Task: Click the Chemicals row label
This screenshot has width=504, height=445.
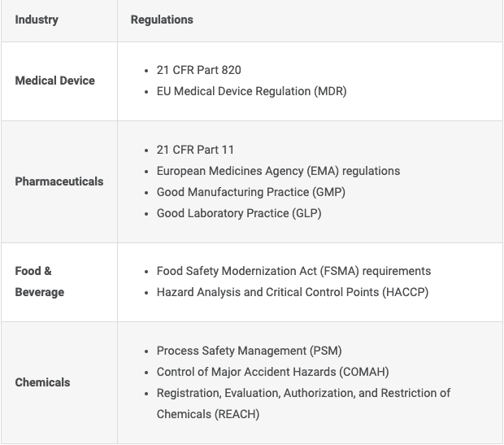Action: (x=42, y=382)
